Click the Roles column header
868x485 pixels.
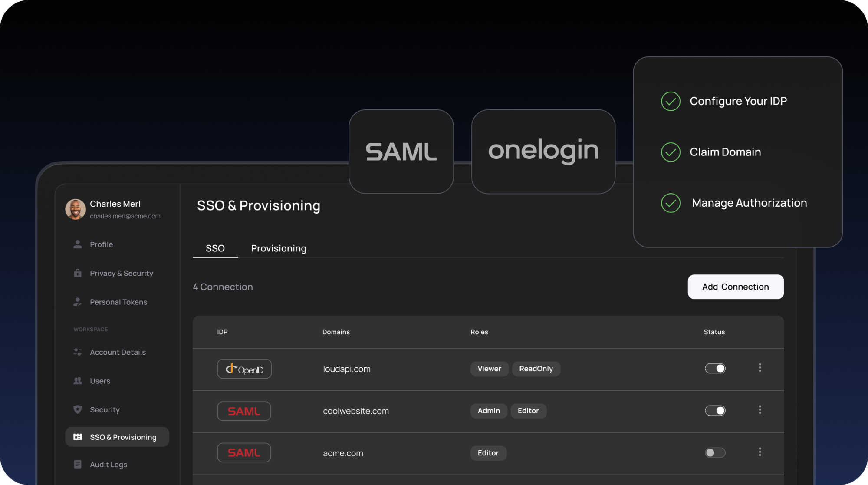pyautogui.click(x=479, y=332)
